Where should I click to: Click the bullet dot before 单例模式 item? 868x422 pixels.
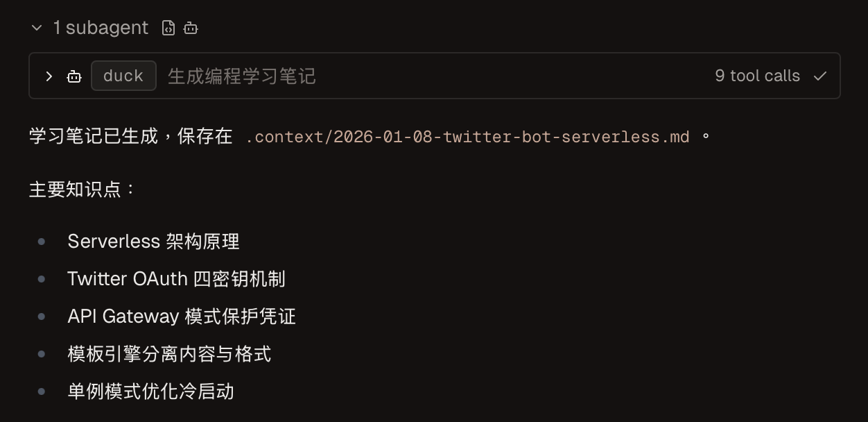42,391
